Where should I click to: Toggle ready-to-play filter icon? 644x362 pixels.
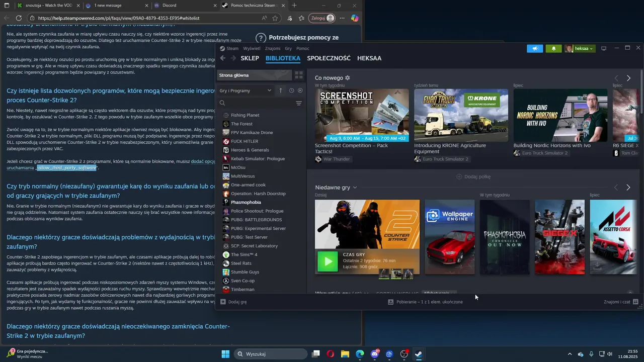[300, 90]
